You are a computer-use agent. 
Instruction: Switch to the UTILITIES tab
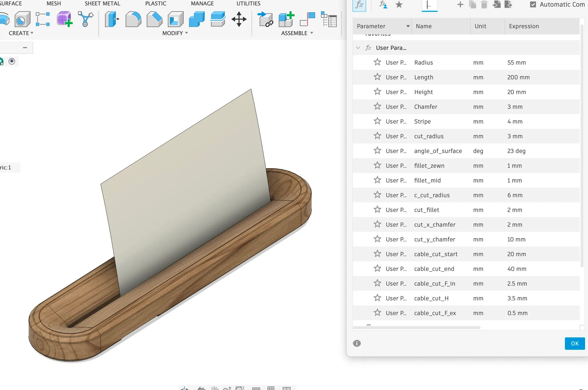248,4
